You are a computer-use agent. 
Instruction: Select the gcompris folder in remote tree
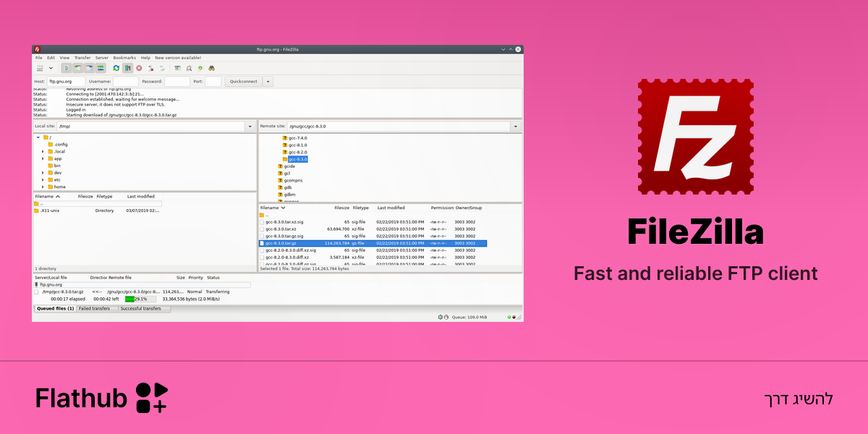(289, 180)
